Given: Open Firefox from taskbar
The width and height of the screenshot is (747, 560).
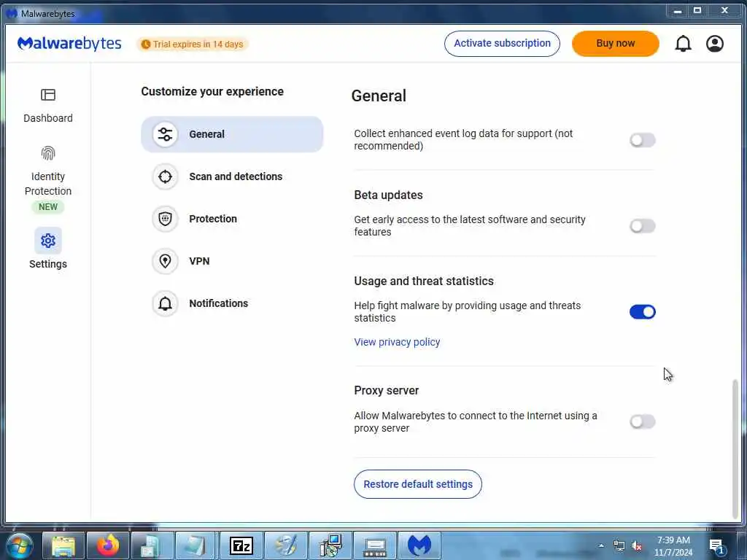Looking at the screenshot, I should pyautogui.click(x=108, y=545).
